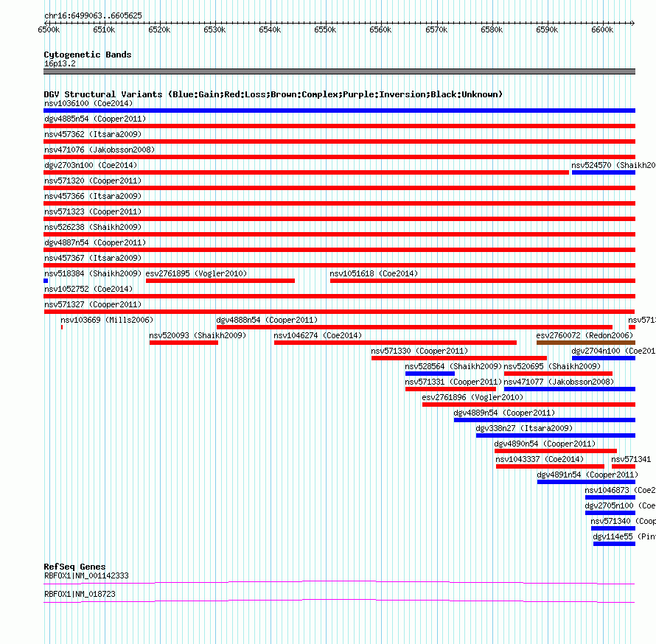
Task: Select the blue dgv114e55 gain bar
Action: (614, 544)
